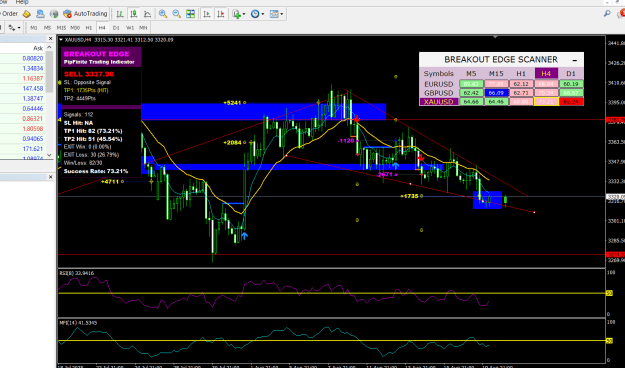Click the blue GBPUSD M15 scanner cell

point(496,93)
